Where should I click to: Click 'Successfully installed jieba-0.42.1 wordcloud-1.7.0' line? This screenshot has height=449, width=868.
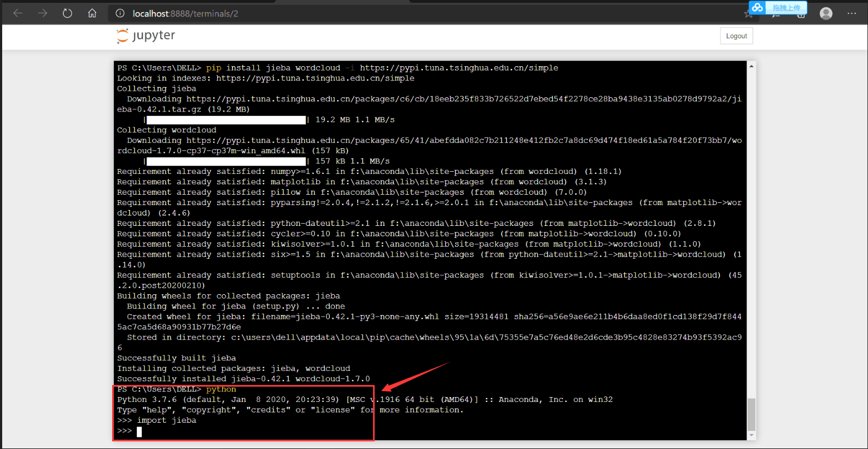(x=243, y=379)
